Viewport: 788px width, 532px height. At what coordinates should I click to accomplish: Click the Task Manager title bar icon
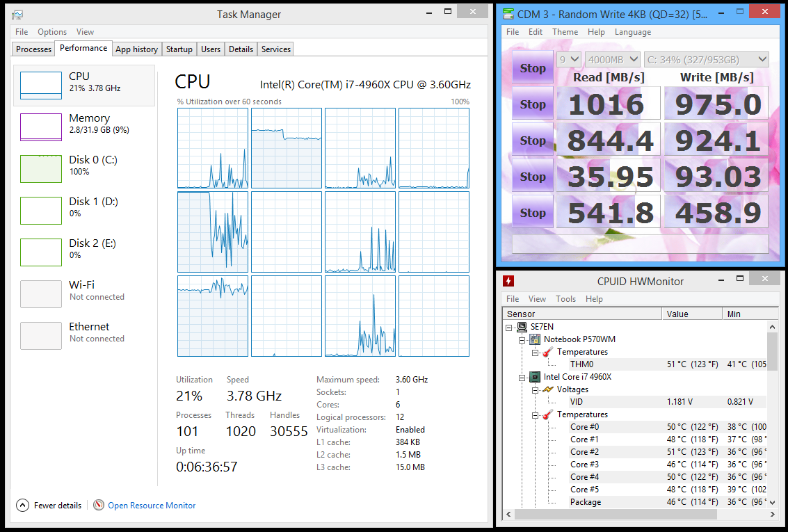(17, 15)
